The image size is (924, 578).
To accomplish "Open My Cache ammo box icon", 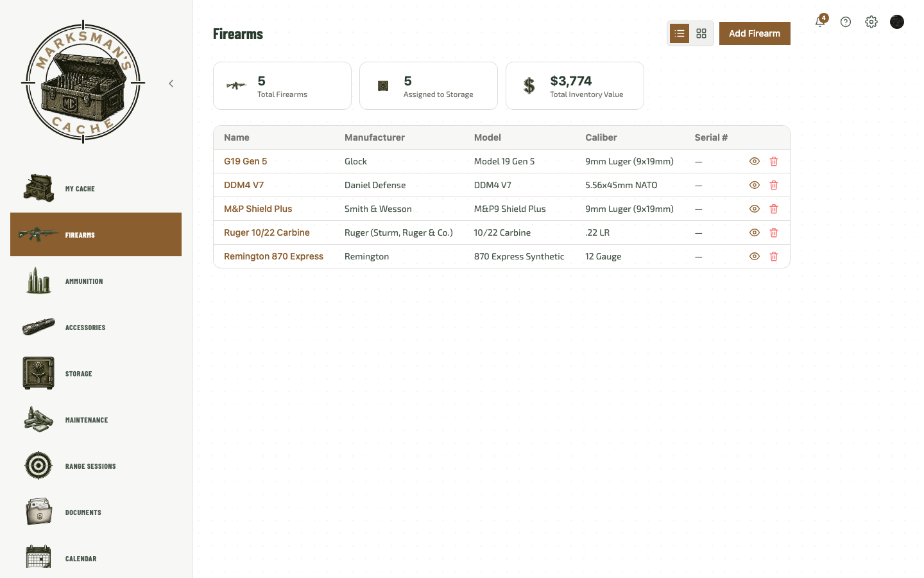I will [x=38, y=188].
